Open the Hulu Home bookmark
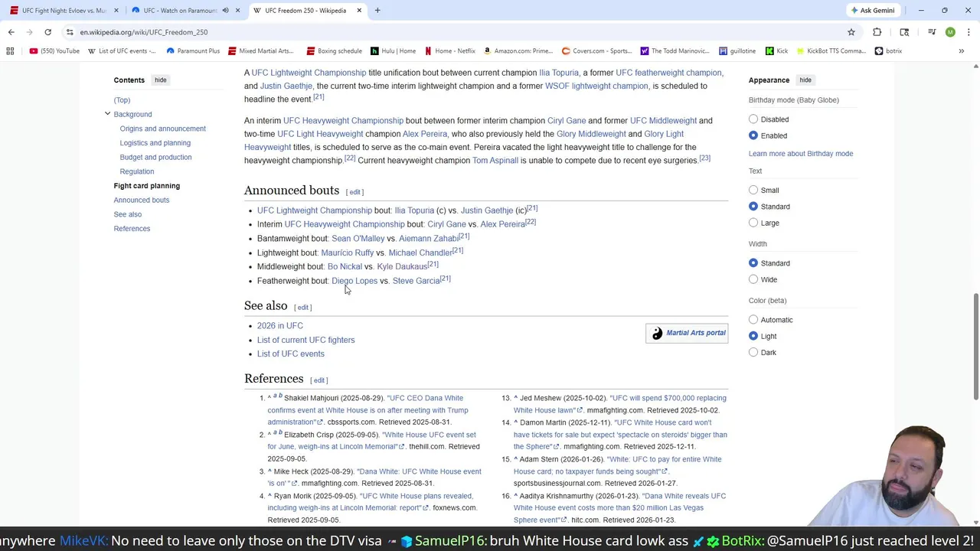980x551 pixels. coord(394,51)
